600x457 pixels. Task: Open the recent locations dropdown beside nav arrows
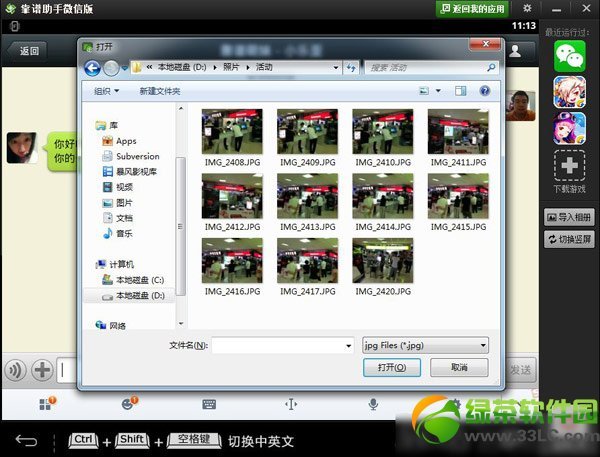(125, 68)
